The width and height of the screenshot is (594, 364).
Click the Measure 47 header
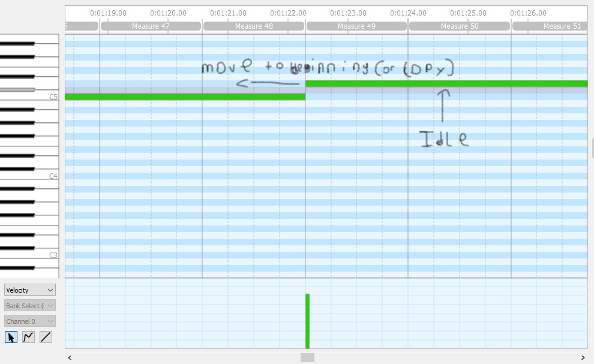click(x=151, y=26)
